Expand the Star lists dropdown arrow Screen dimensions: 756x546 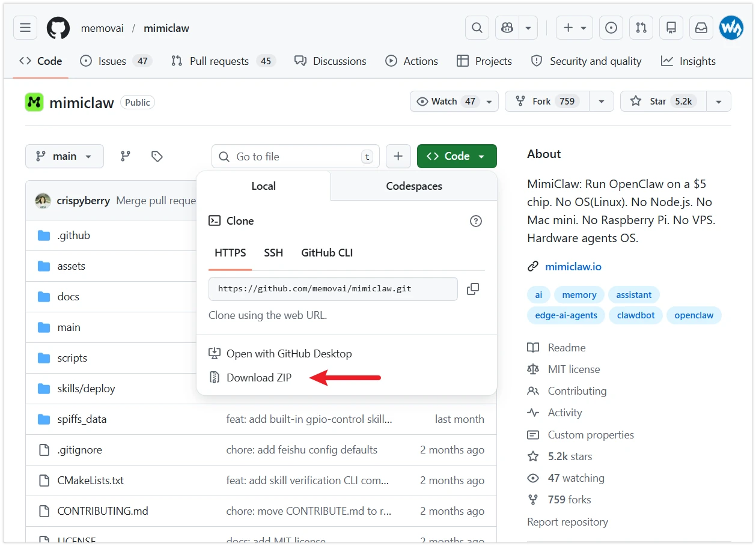[x=718, y=102]
